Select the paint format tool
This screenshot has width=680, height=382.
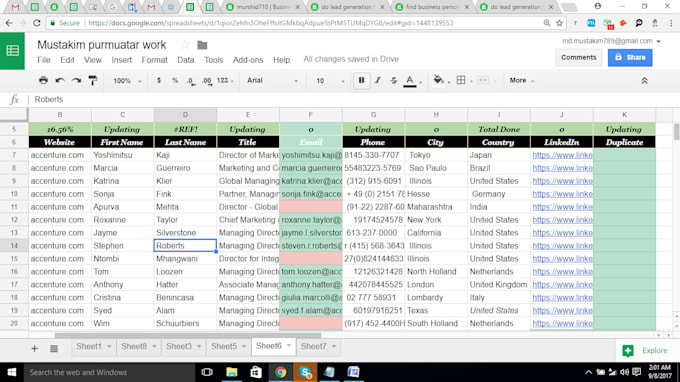(x=93, y=80)
